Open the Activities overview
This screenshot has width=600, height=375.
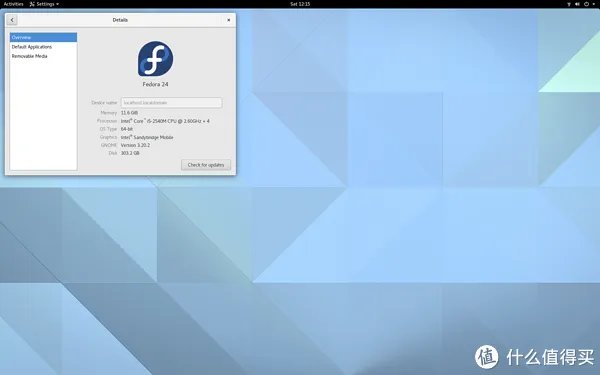(x=13, y=4)
